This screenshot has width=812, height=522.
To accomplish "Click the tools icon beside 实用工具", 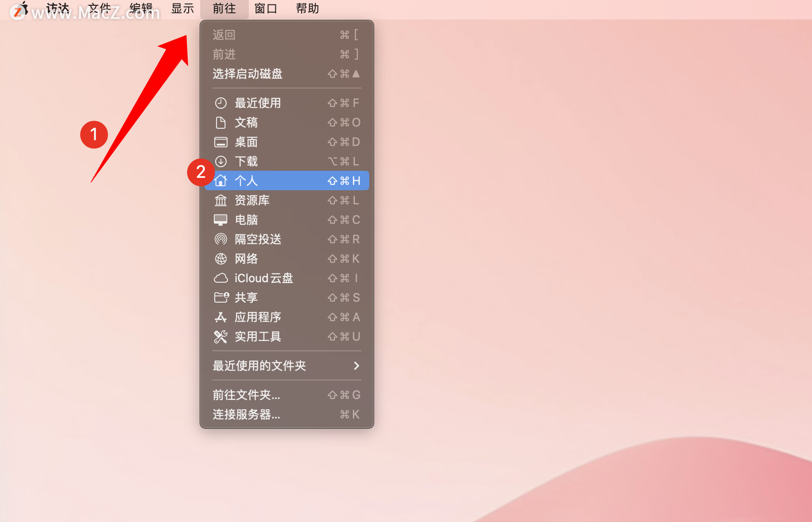I will pos(220,337).
